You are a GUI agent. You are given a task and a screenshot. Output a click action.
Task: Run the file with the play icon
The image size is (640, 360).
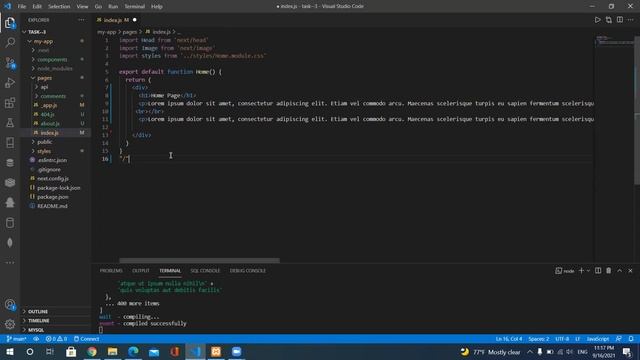tap(597, 20)
